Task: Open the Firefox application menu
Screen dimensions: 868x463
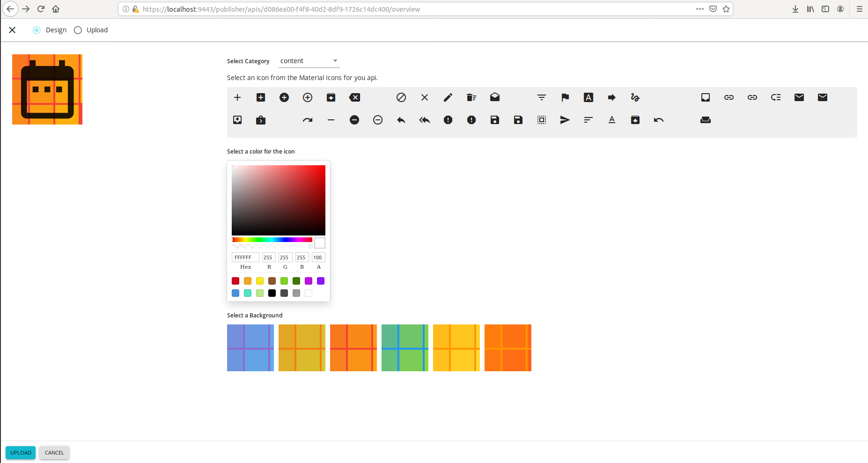Action: click(859, 9)
